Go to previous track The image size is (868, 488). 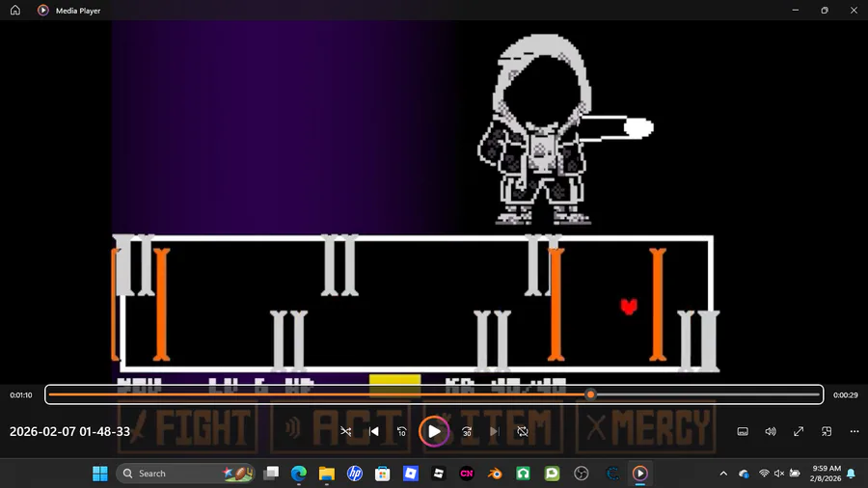click(374, 431)
